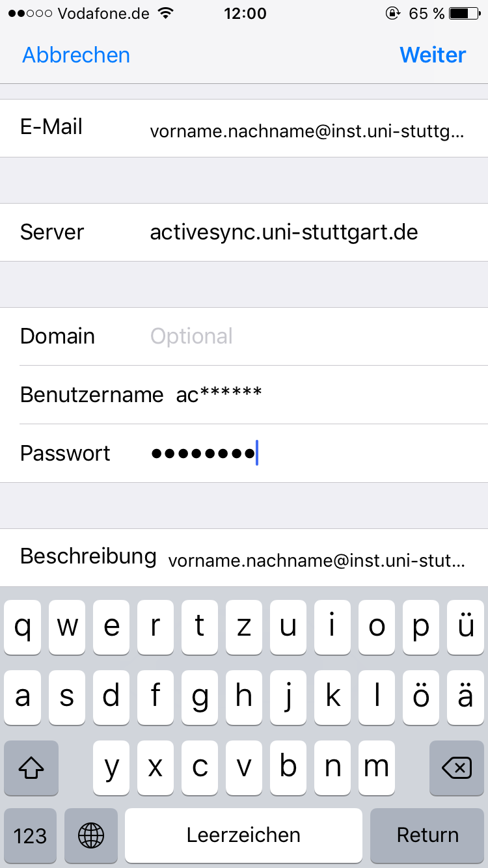This screenshot has width=488, height=868.
Task: Tap the Wi-Fi signal icon
Action: 167,13
